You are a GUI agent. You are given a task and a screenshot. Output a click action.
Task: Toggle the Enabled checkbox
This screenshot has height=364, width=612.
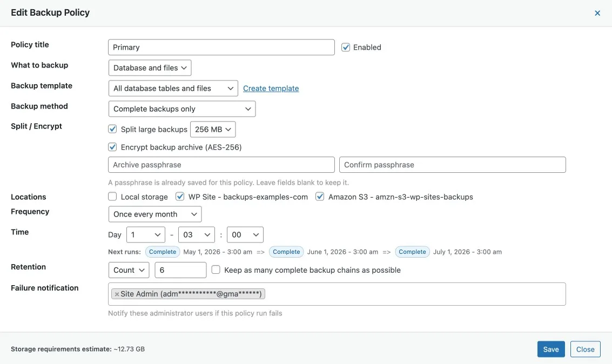pos(346,48)
